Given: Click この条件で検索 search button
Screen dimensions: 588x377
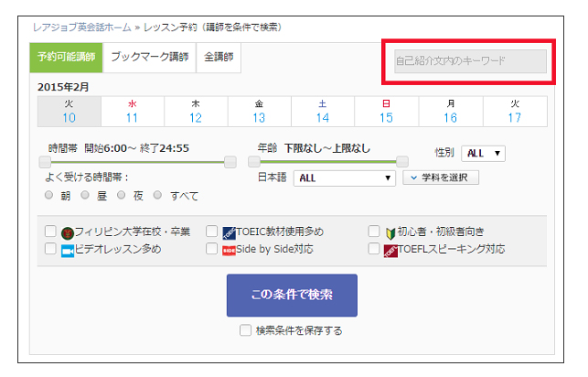Looking at the screenshot, I should 292,296.
